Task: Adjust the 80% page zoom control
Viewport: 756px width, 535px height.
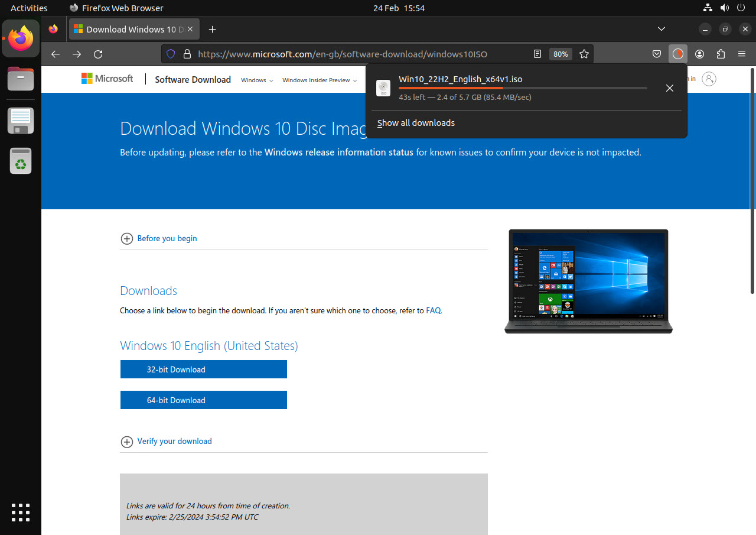Action: [x=560, y=54]
